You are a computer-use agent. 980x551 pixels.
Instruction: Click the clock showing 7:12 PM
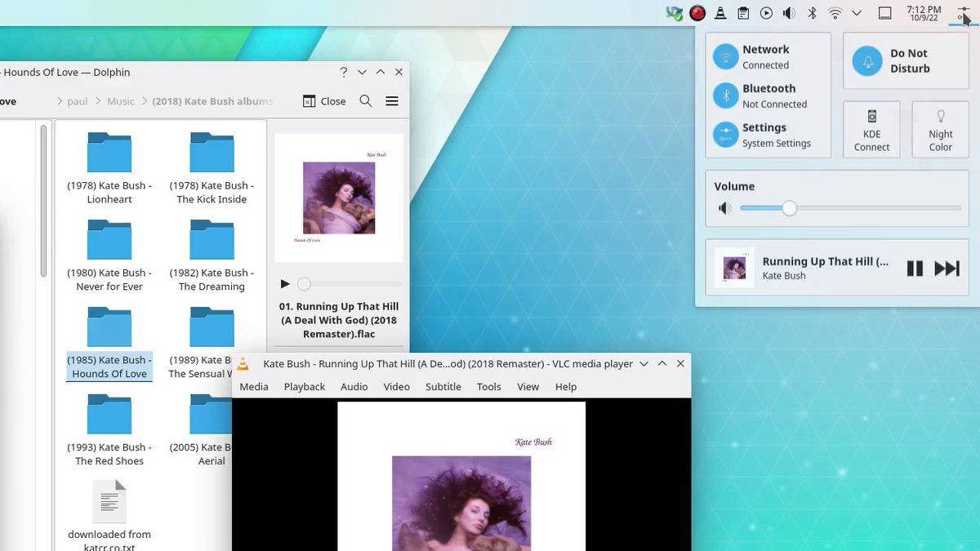click(923, 13)
